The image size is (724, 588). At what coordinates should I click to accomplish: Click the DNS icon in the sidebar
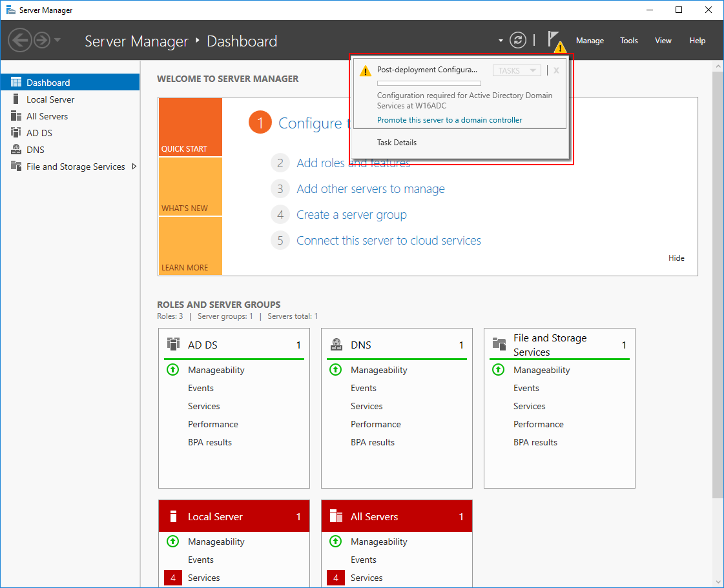tap(16, 150)
